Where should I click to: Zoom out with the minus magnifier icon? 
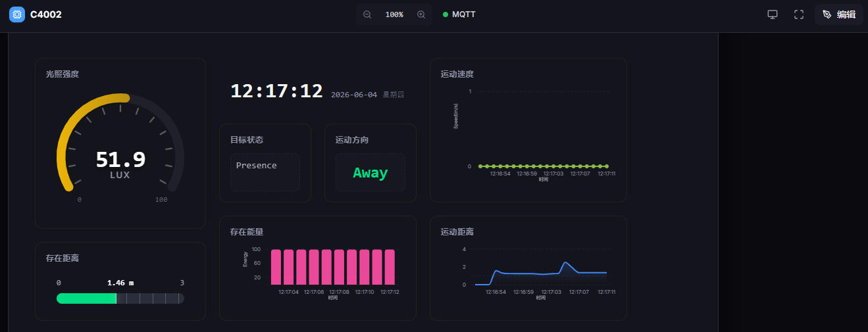pos(367,14)
